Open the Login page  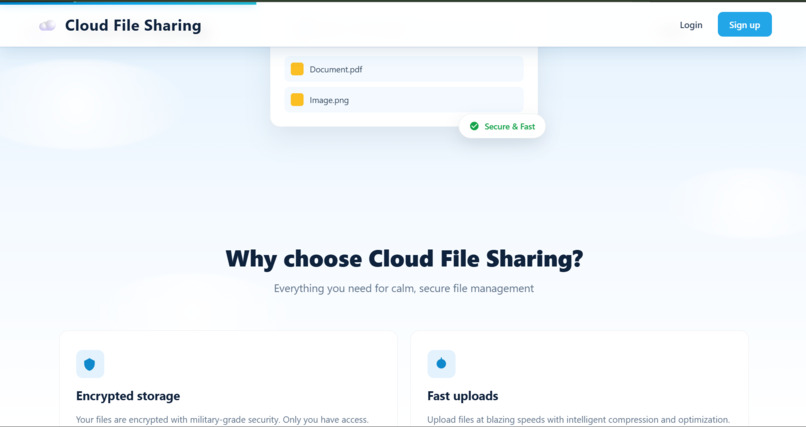pos(691,25)
